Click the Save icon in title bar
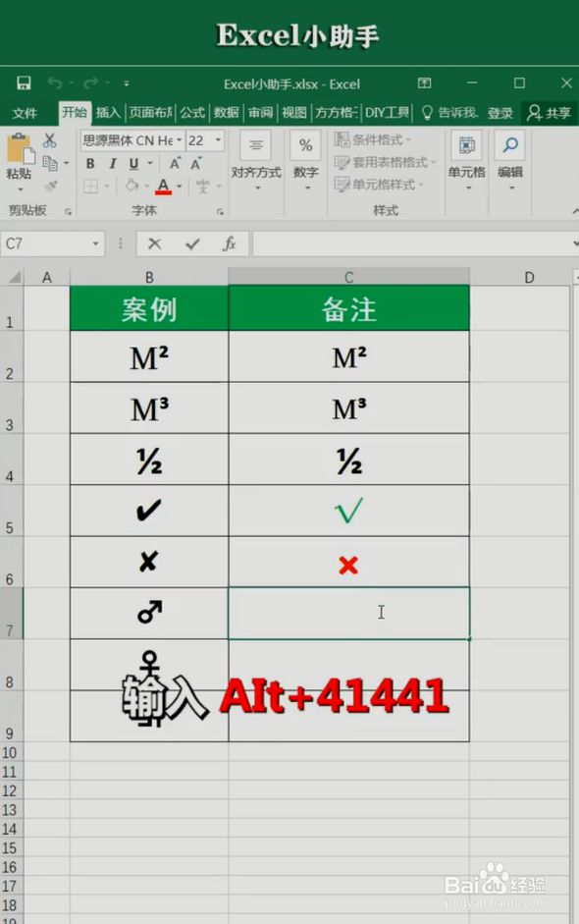Screen dimensions: 579x924 click(24, 83)
